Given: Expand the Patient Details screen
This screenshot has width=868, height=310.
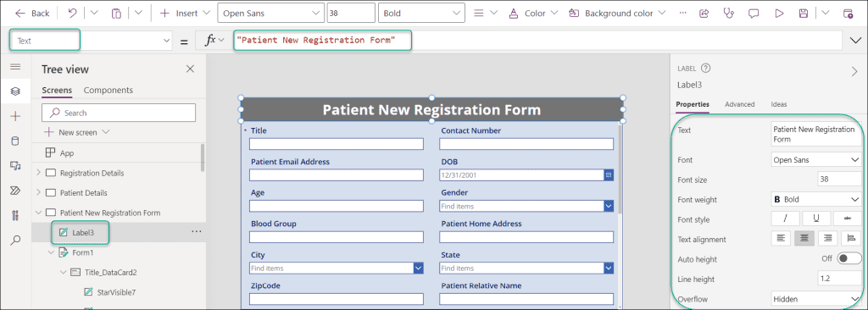Looking at the screenshot, I should tap(38, 192).
